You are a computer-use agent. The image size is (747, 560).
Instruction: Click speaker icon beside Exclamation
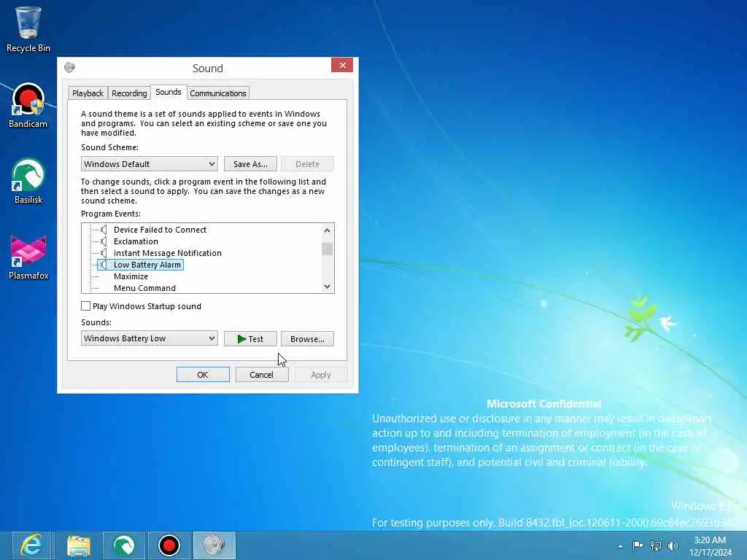click(x=104, y=241)
